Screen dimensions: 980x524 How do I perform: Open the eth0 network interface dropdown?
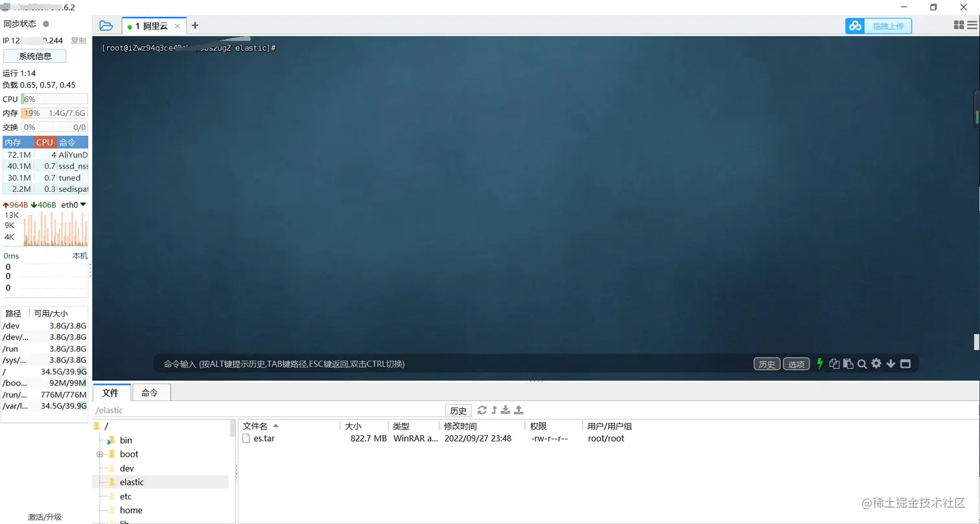click(x=74, y=205)
